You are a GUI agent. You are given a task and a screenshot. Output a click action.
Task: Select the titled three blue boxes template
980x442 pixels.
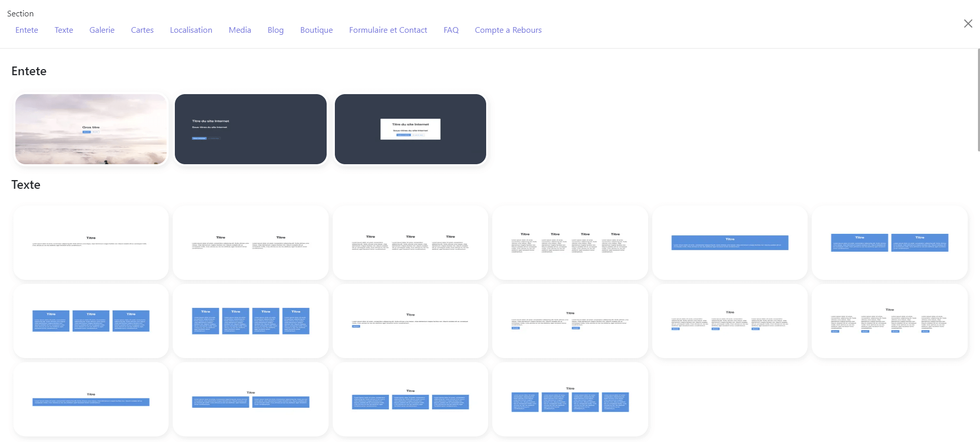point(411,399)
